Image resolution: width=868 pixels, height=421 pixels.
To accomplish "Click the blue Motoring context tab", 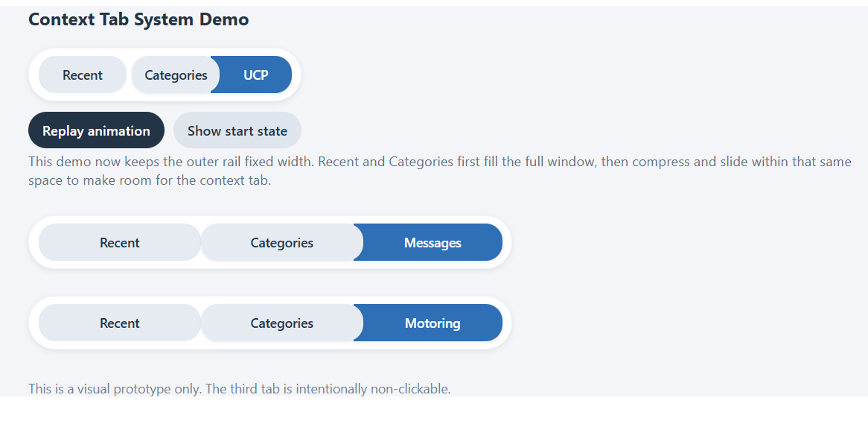I will (432, 323).
